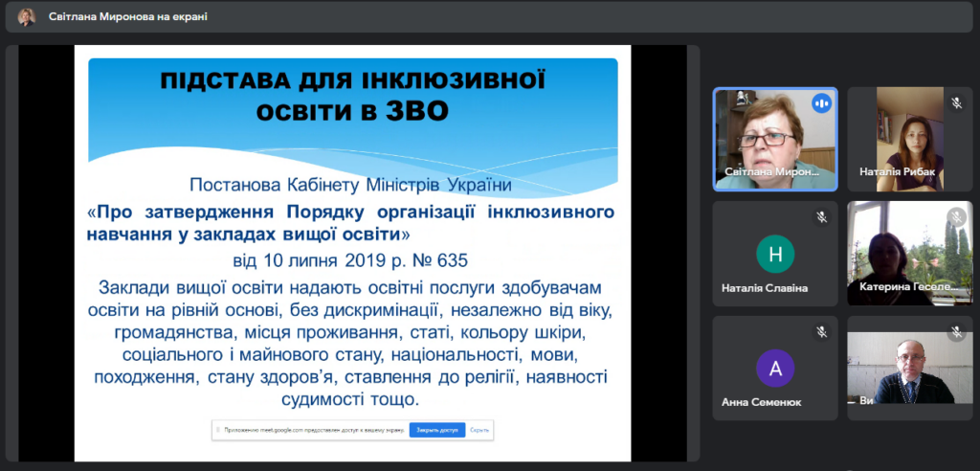This screenshot has height=471, width=980.
Task: Click the 'Скрыть' link to hide notification
Action: 479,431
